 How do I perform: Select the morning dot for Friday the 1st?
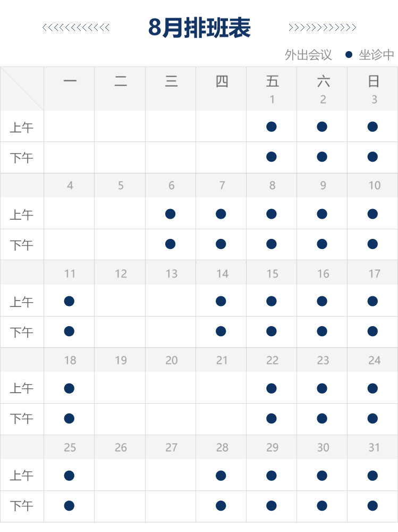pyautogui.click(x=271, y=127)
